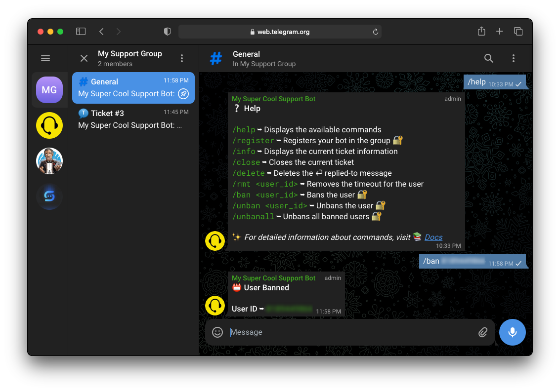
Task: Attach a file with the paperclip icon
Action: [x=483, y=332]
